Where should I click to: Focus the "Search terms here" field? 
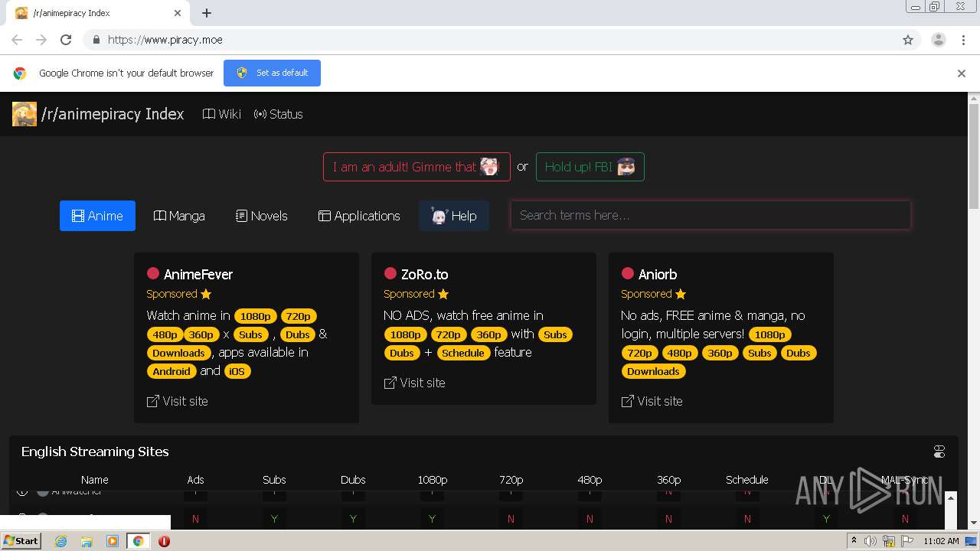point(710,215)
